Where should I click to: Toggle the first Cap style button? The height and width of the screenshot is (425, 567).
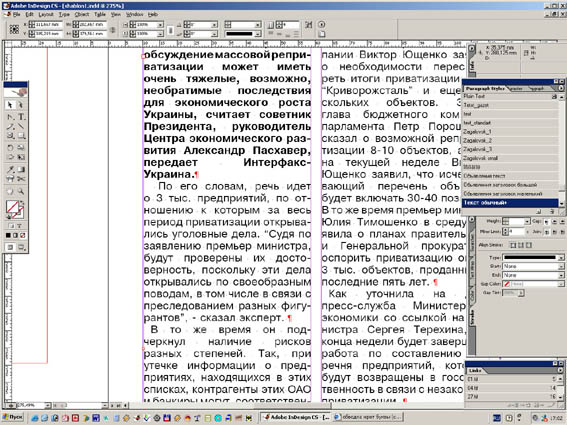[x=546, y=221]
